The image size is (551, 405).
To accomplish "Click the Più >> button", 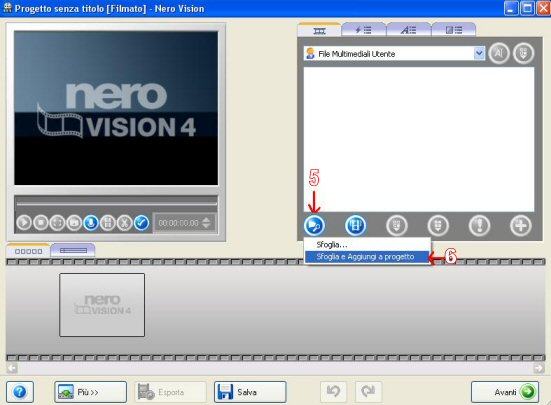I will pyautogui.click(x=90, y=392).
